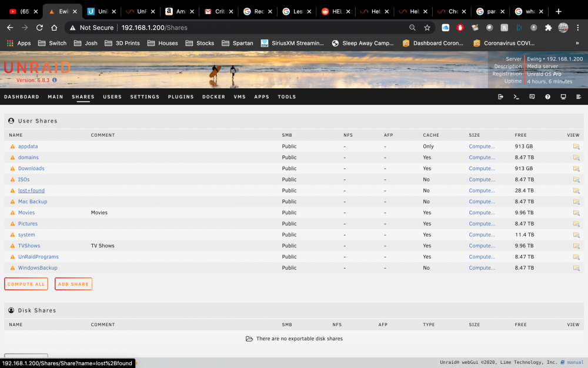Screen dimensions: 588x368
Task: Switch to the Reddit browser tab
Action: click(336, 12)
